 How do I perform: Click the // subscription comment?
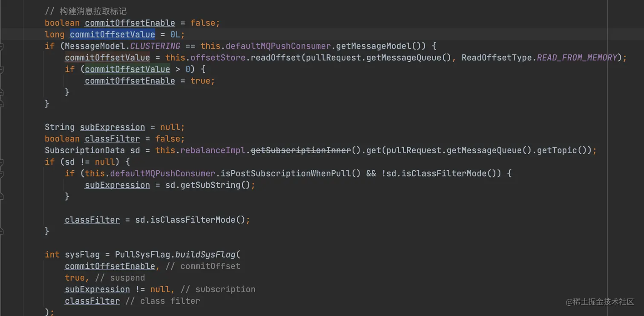click(x=218, y=289)
